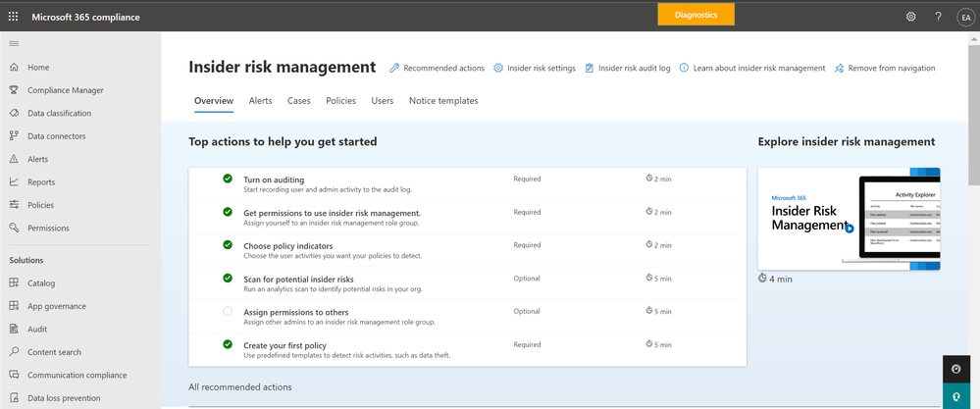Click the Data classification tag icon
Image resolution: width=980 pixels, height=409 pixels.
[x=14, y=113]
